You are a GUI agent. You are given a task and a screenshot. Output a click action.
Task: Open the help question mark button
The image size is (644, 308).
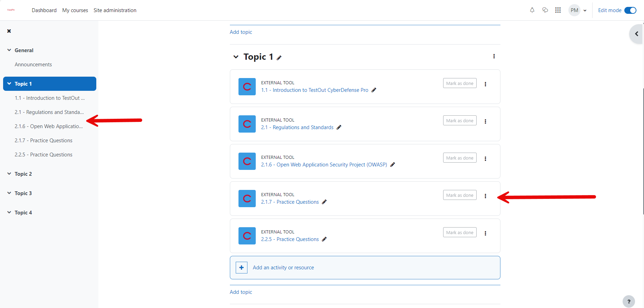point(629,301)
